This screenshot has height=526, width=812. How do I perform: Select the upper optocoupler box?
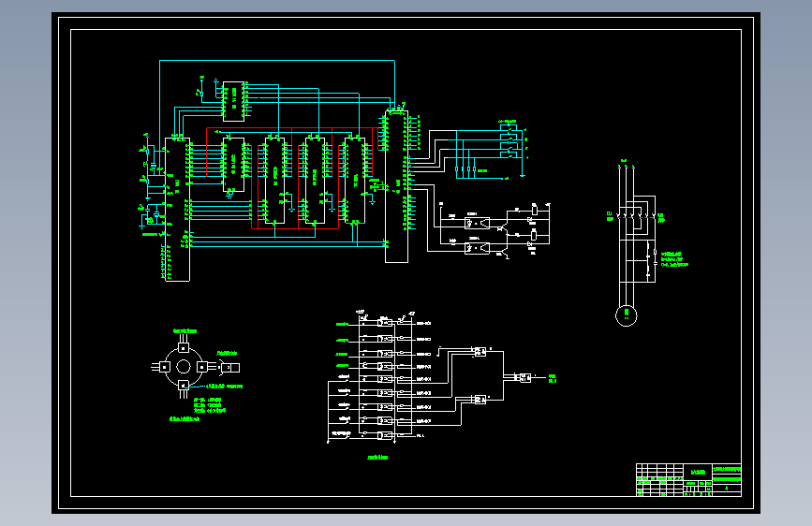pyautogui.click(x=477, y=223)
